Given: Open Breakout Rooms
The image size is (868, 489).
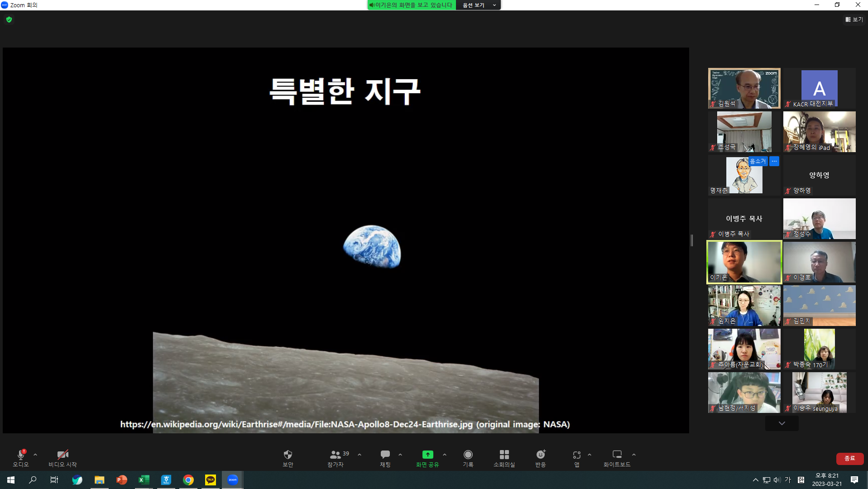Looking at the screenshot, I should click(x=504, y=455).
